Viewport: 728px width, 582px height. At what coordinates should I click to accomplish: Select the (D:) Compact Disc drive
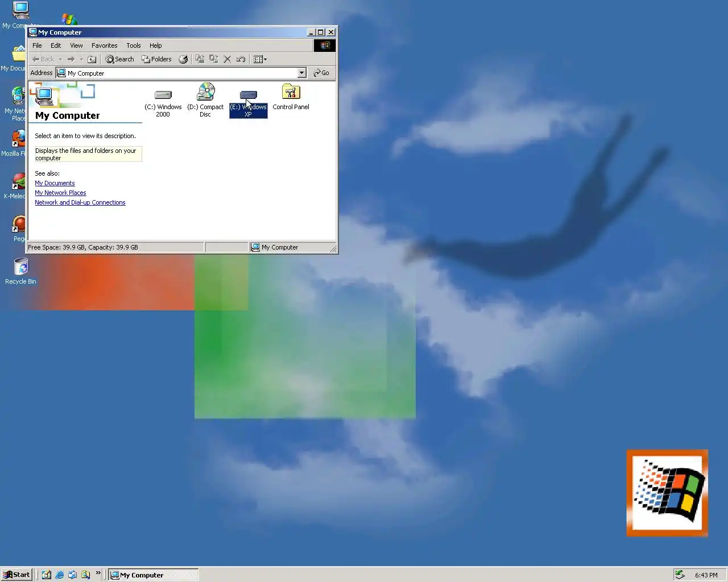[205, 101]
